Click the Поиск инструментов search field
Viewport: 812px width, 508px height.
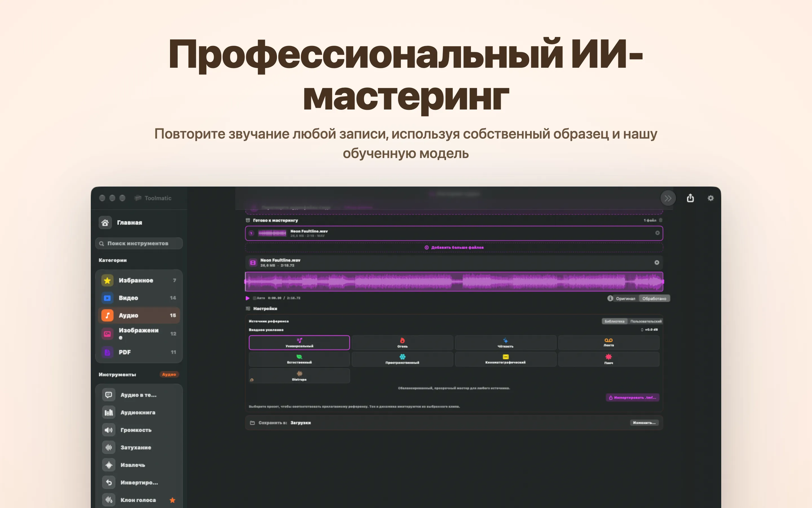pos(139,243)
